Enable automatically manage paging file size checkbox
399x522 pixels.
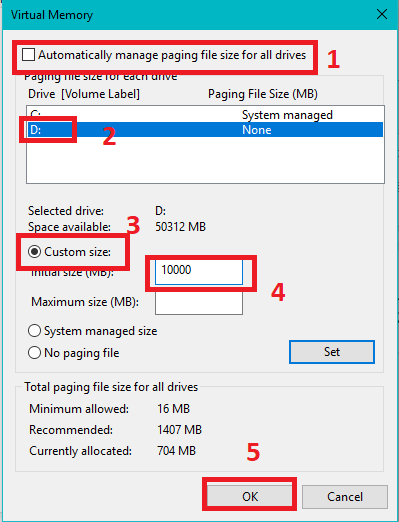pos(28,55)
